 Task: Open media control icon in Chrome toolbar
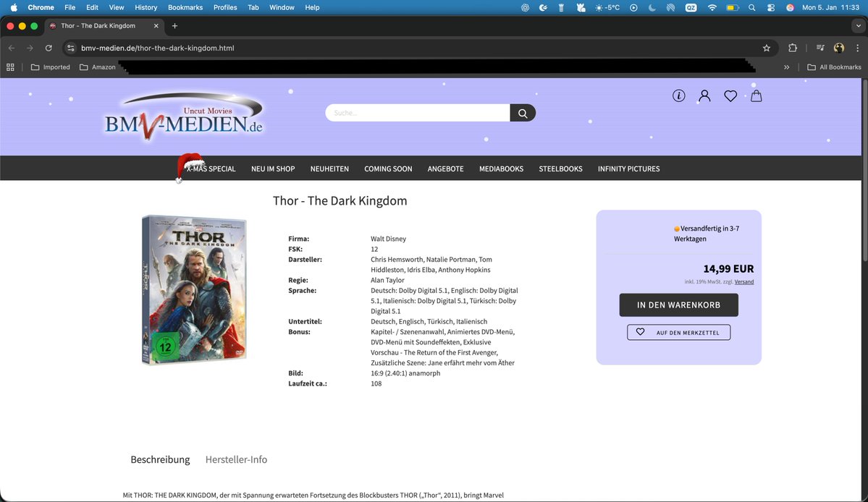click(x=820, y=48)
